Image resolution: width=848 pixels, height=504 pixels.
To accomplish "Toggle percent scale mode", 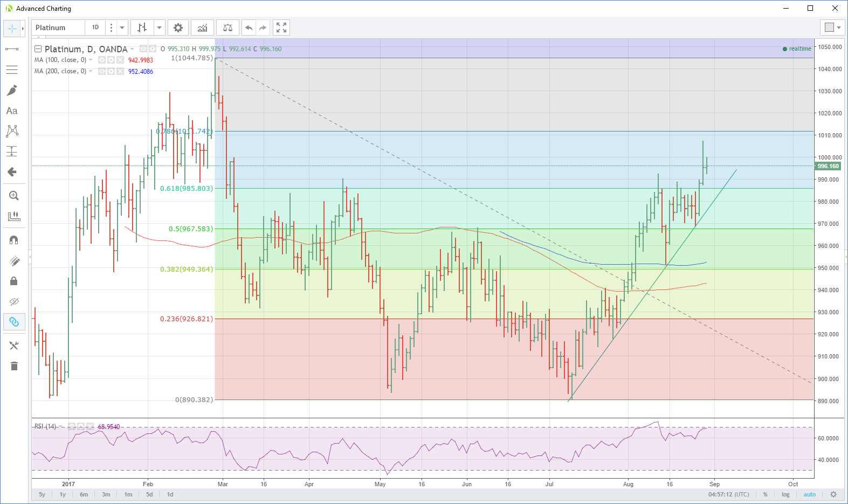I will pos(765,494).
